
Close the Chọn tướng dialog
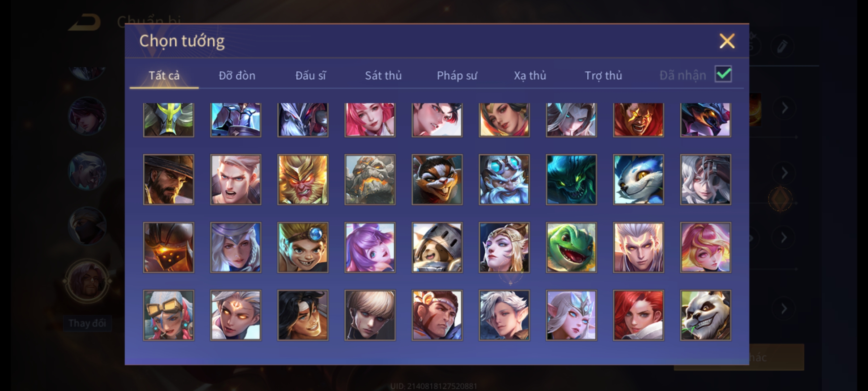(x=727, y=41)
